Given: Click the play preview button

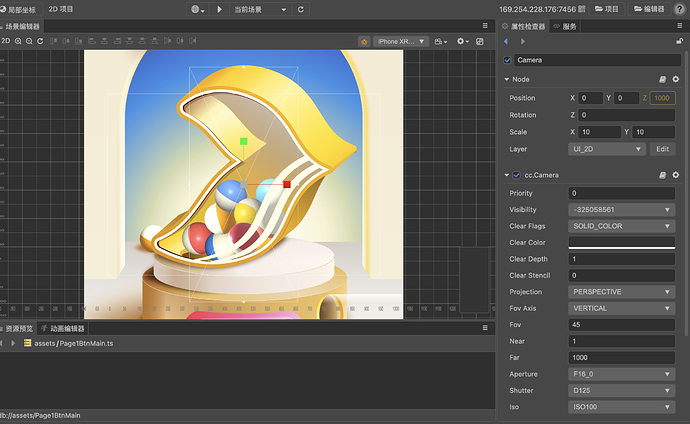Looking at the screenshot, I should (x=219, y=9).
